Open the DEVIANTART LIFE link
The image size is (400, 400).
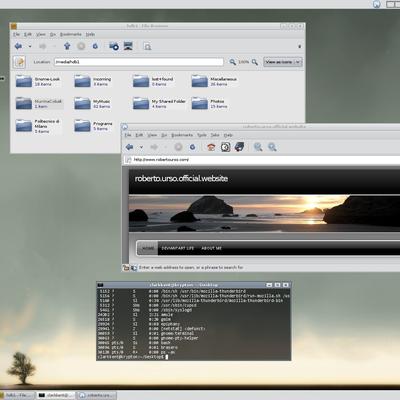[x=178, y=248]
